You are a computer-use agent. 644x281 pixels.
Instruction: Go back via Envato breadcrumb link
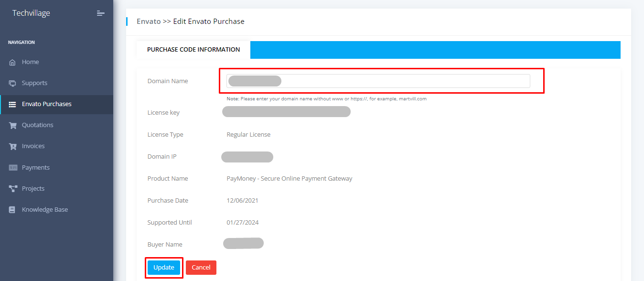[x=148, y=22]
